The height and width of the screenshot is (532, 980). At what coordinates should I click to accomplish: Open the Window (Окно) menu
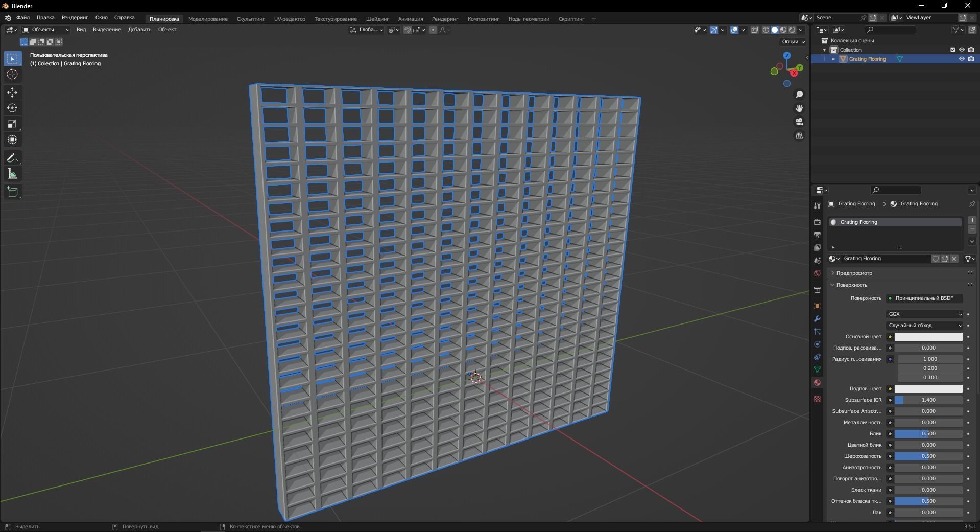(x=101, y=17)
